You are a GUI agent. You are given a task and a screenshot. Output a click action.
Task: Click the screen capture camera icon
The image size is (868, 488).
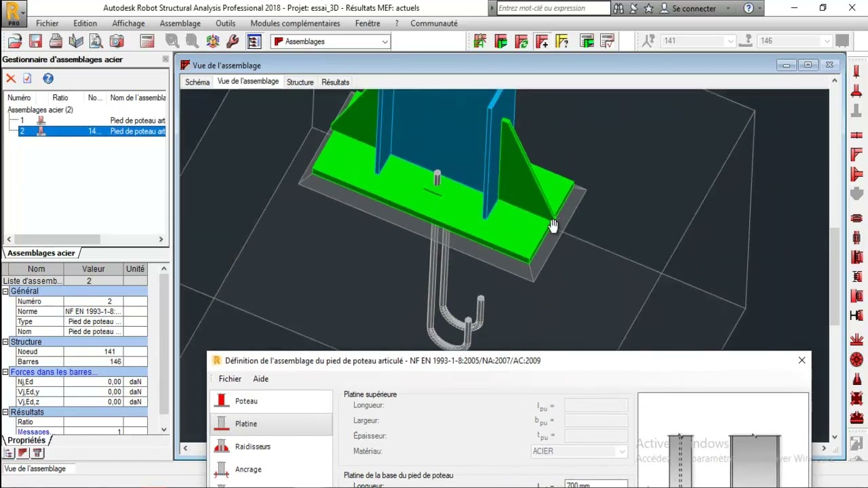117,41
